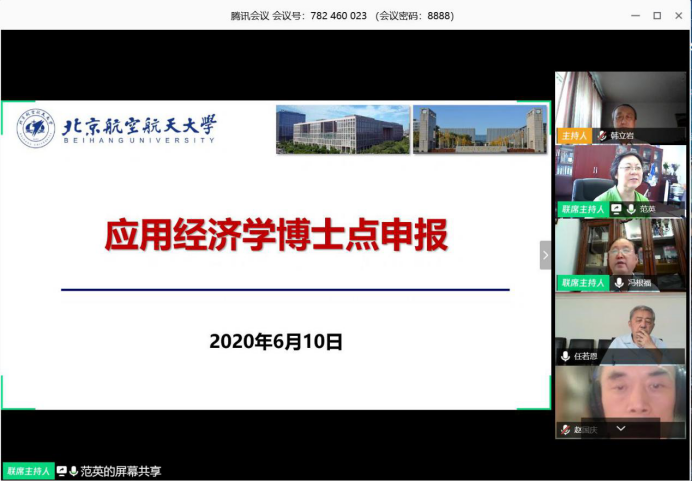This screenshot has width=693, height=481.
Task: Click 冯根福's microphone icon
Action: click(619, 283)
